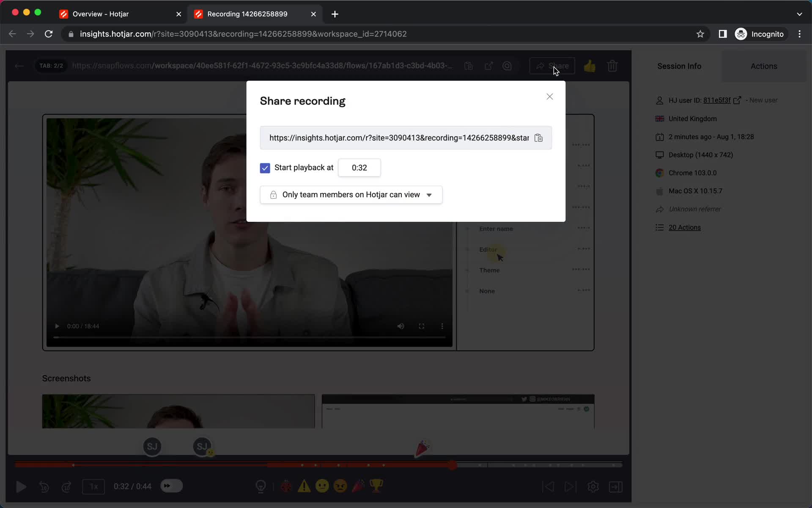Edit the start playback time input field
The image size is (812, 508).
coord(359,167)
